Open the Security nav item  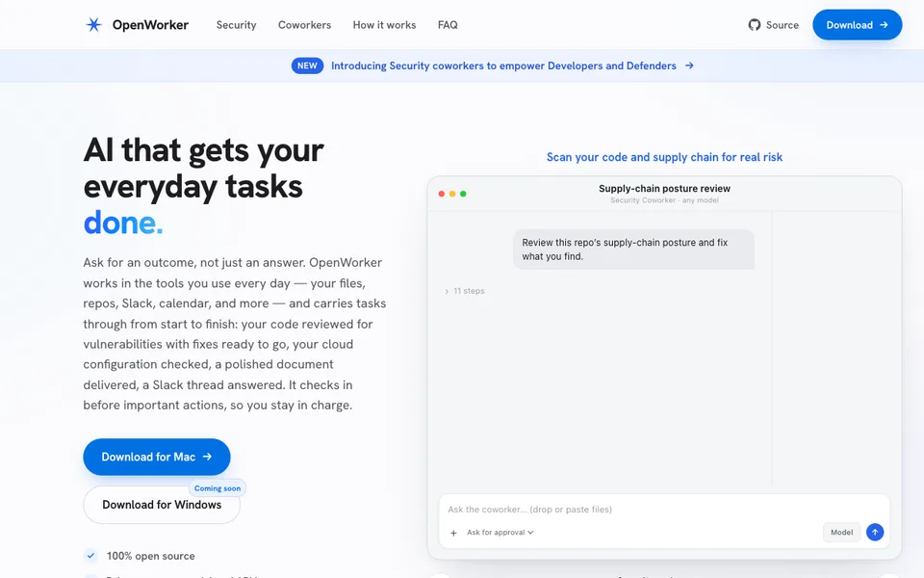[x=237, y=25]
